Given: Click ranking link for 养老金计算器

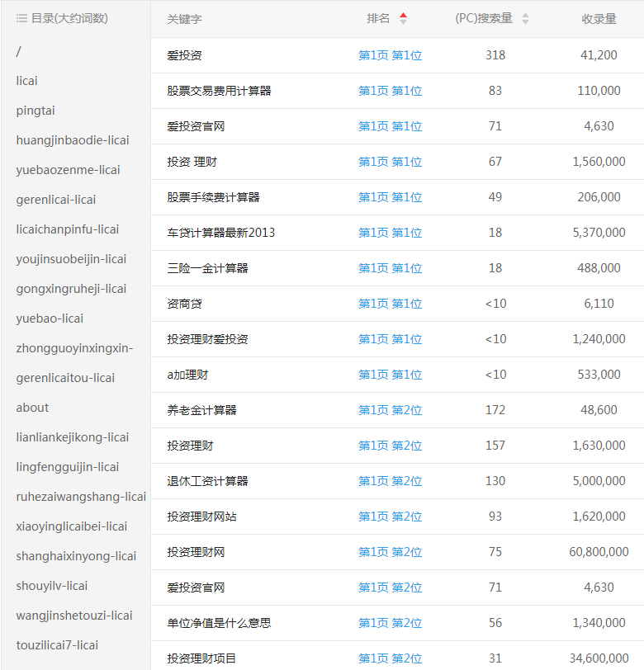Looking at the screenshot, I should [390, 410].
